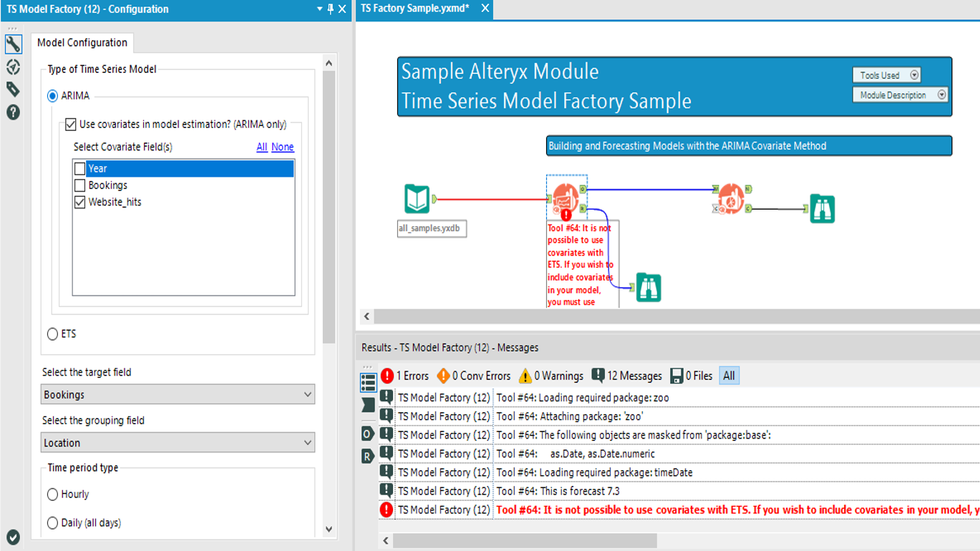Show the O output anchor results

point(368,433)
